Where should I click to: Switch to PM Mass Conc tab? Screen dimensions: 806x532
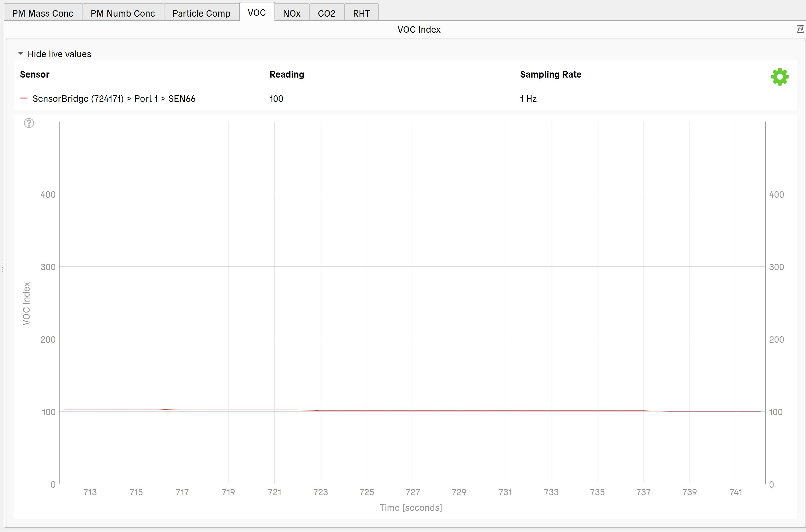(x=43, y=13)
